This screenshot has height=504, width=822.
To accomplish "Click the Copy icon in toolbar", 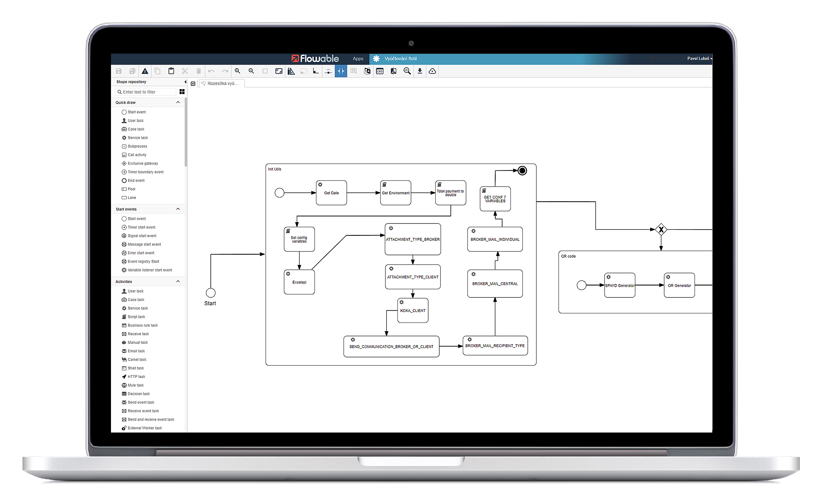I will pyautogui.click(x=157, y=71).
